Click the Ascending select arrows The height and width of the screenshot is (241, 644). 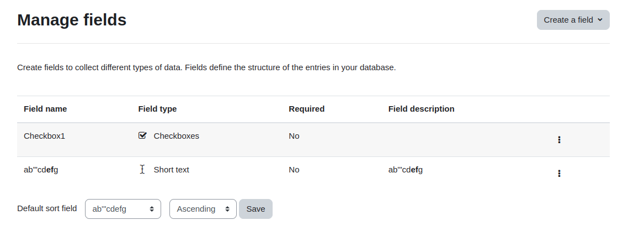[227, 209]
